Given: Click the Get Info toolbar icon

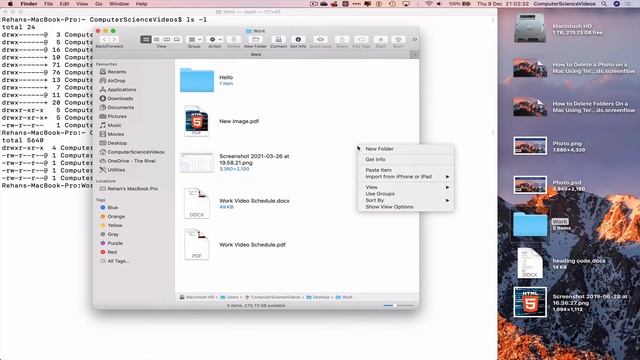Looking at the screenshot, I should click(x=298, y=40).
